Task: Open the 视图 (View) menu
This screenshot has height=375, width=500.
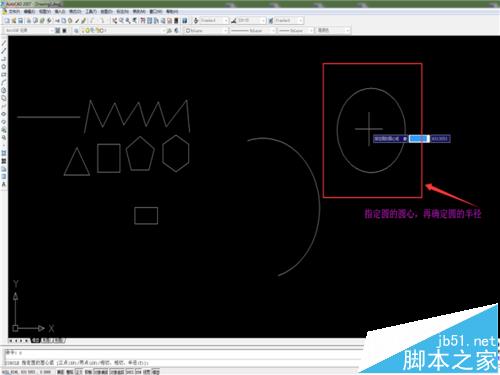Action: (44, 12)
